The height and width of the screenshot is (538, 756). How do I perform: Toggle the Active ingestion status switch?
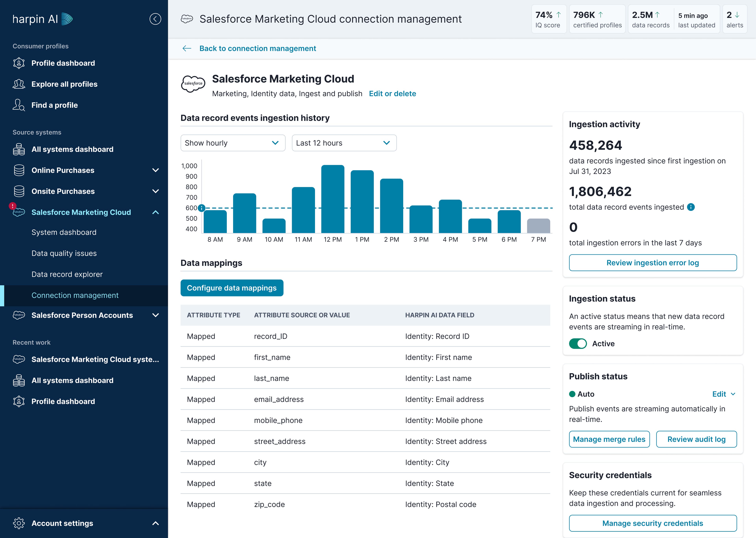[578, 344]
